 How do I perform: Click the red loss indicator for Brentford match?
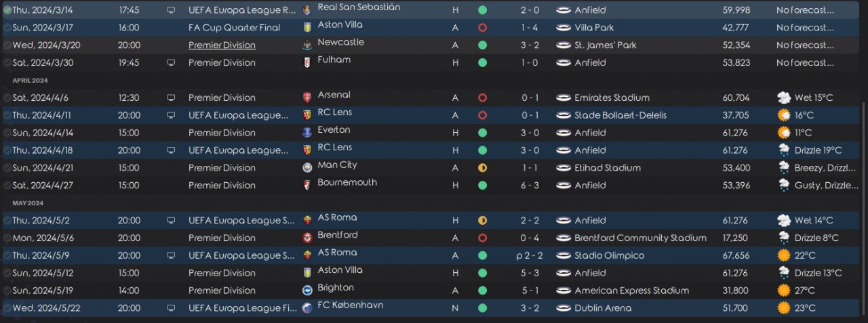coord(482,238)
